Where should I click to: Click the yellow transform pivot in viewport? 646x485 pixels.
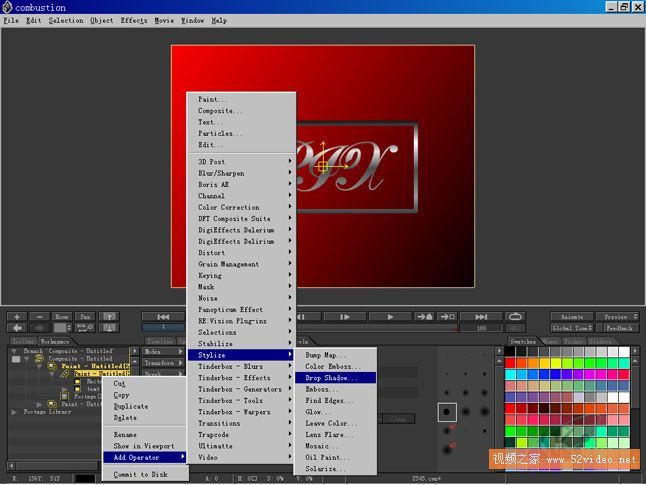tap(323, 166)
